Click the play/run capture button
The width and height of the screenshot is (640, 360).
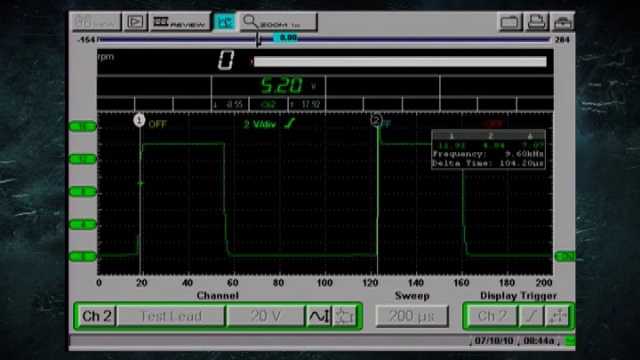(135, 22)
